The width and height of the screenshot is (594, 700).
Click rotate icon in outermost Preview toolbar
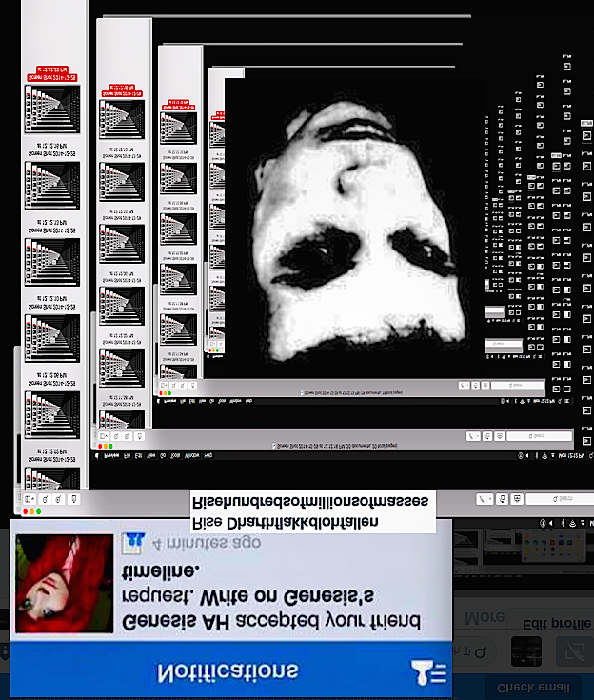click(502, 499)
